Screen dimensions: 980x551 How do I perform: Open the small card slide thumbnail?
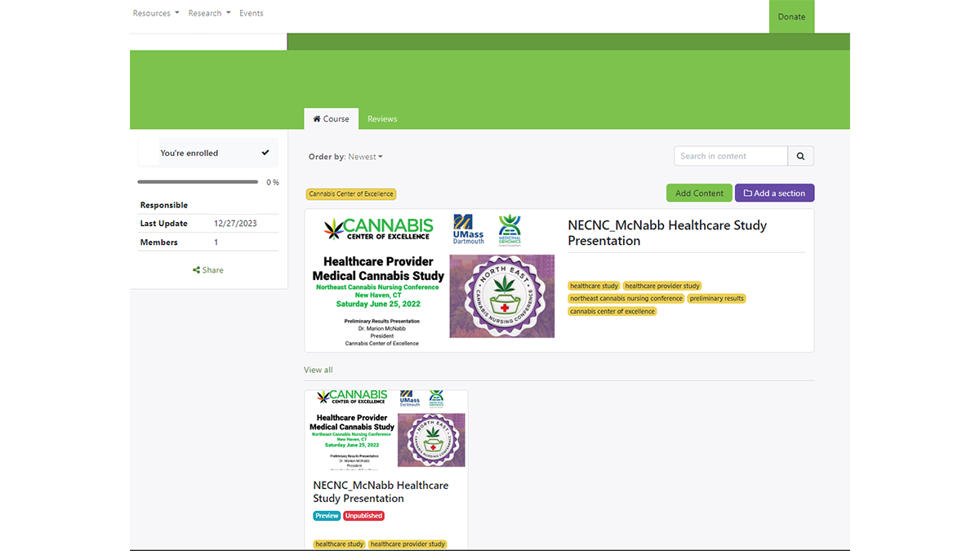[386, 431]
